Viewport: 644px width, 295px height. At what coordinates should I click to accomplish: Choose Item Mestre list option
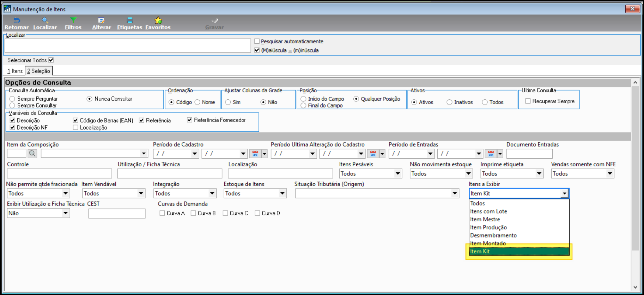point(519,219)
